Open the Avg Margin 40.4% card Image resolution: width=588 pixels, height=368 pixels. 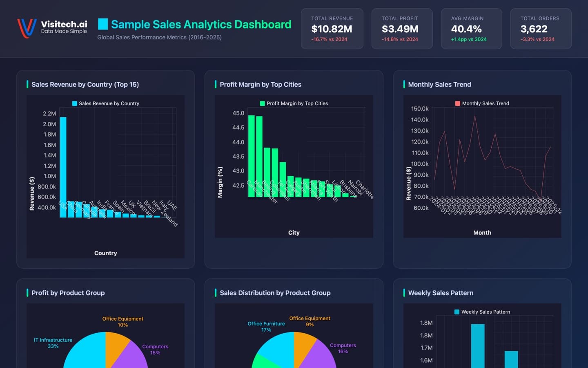coord(471,29)
